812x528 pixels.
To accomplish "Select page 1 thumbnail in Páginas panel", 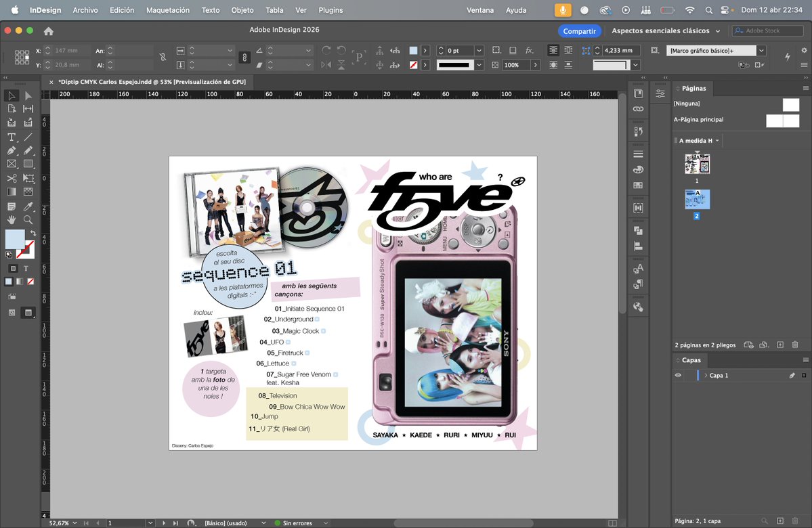I will (x=697, y=164).
